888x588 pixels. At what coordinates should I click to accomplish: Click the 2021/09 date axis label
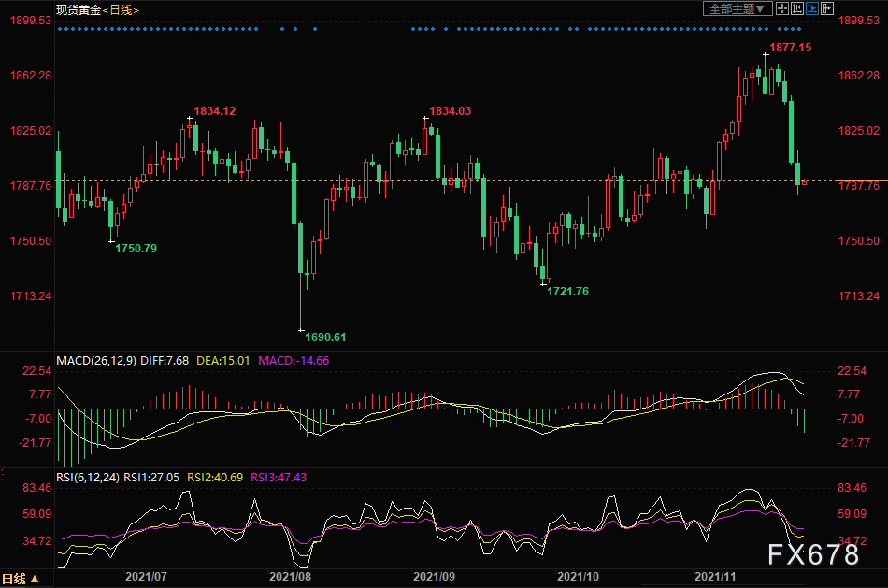[434, 577]
